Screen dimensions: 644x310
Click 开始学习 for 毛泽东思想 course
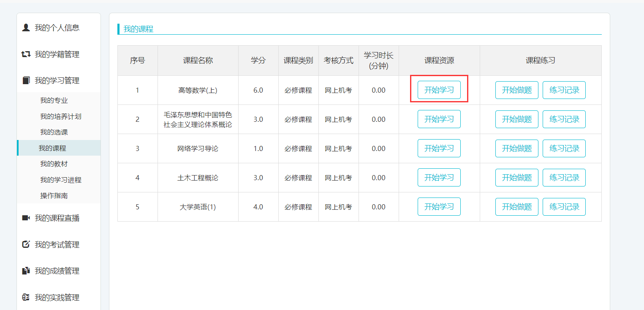tap(439, 119)
